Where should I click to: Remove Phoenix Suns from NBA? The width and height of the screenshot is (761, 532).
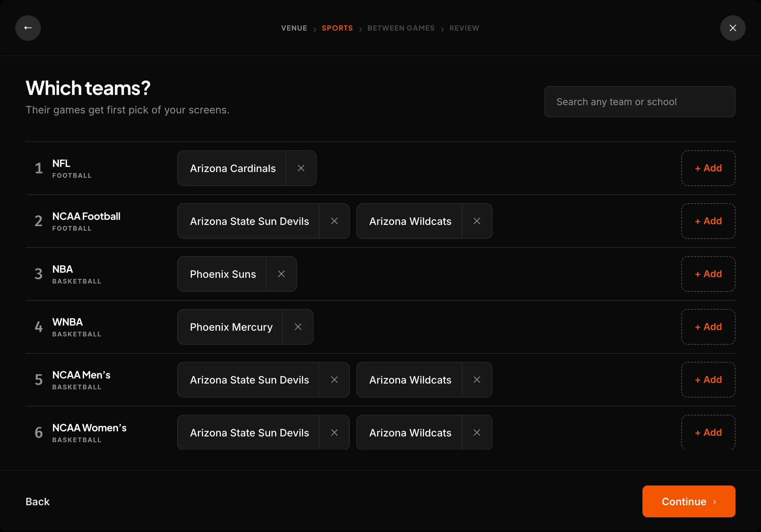point(281,274)
